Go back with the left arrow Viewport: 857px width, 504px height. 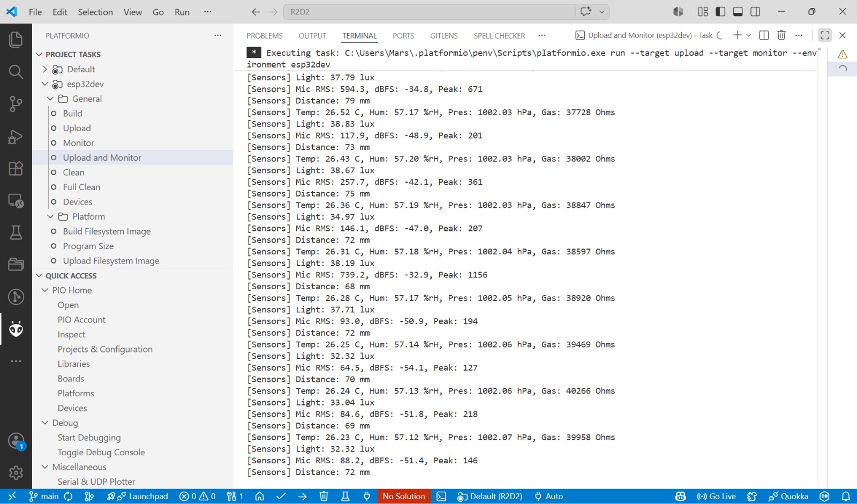pyautogui.click(x=255, y=12)
